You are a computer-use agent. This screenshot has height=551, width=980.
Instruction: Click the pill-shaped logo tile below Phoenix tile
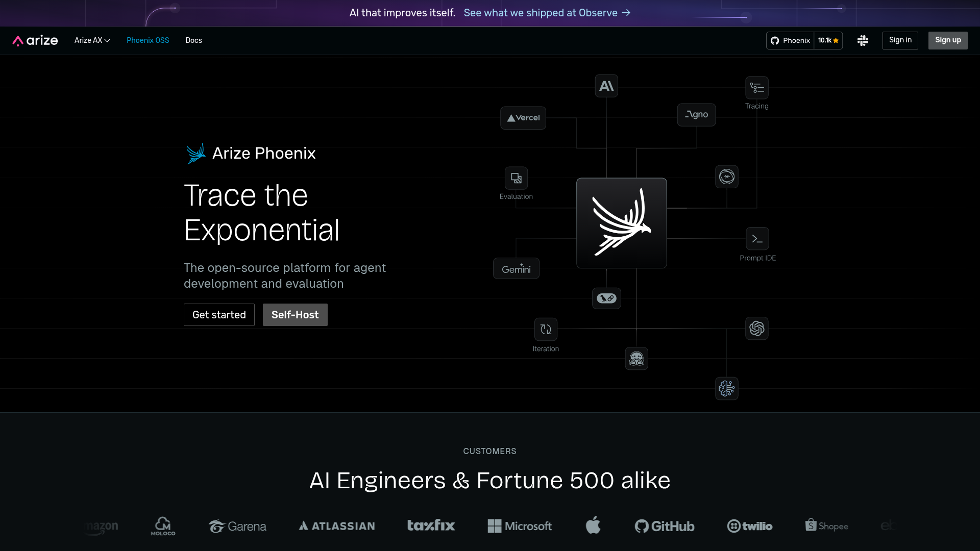(x=606, y=298)
